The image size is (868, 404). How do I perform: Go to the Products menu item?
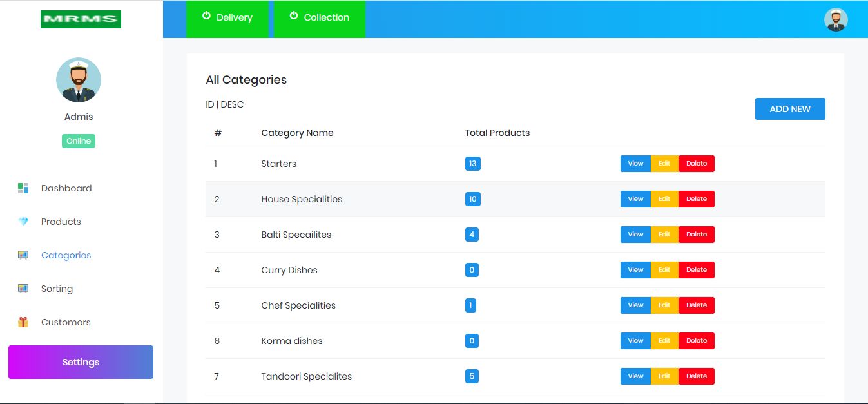(x=61, y=222)
